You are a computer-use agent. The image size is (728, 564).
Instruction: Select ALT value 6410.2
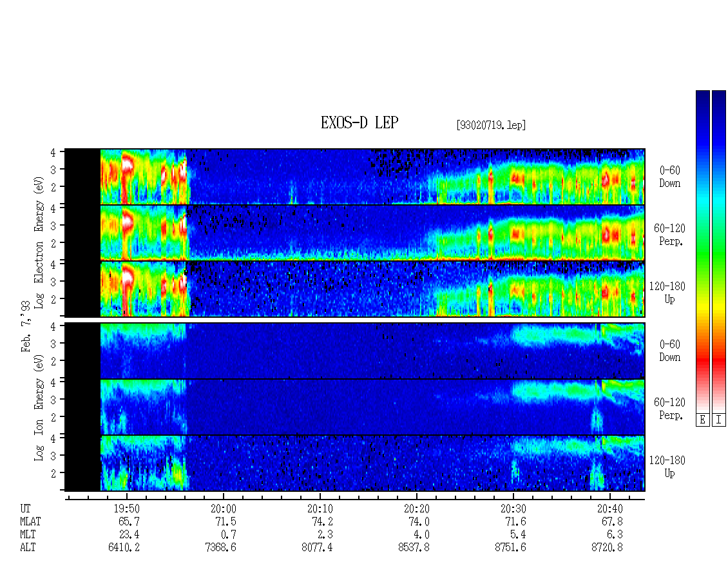coord(124,548)
